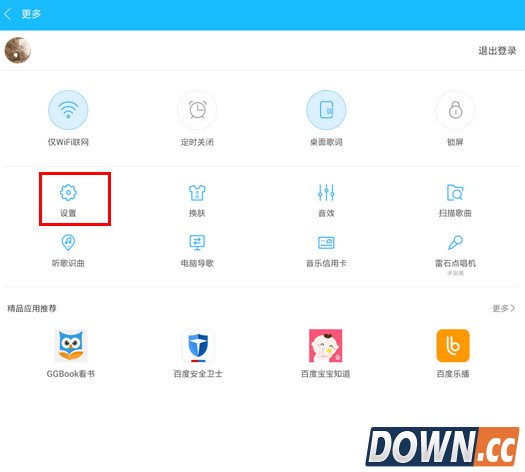Viewport: 525px width, 472px height.
Task: Toggle 桌面歌词 desktop lyrics
Action: [x=326, y=110]
